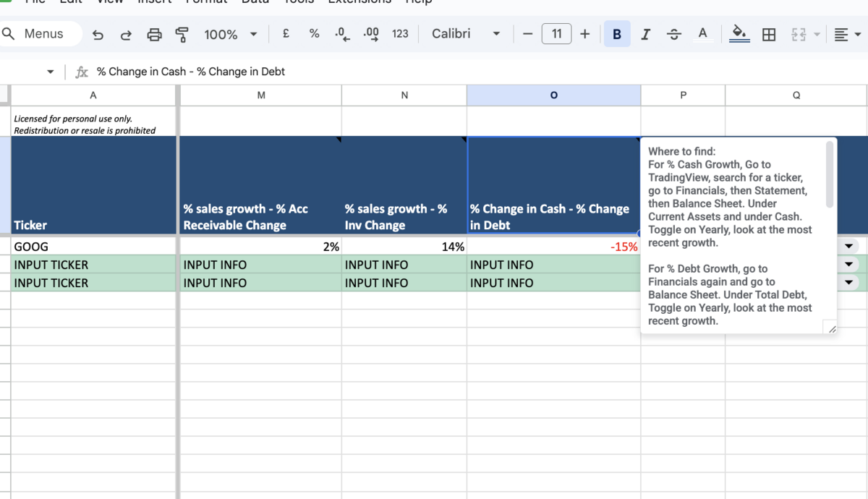Open the Extensions menu
The image size is (868, 499).
359,3
